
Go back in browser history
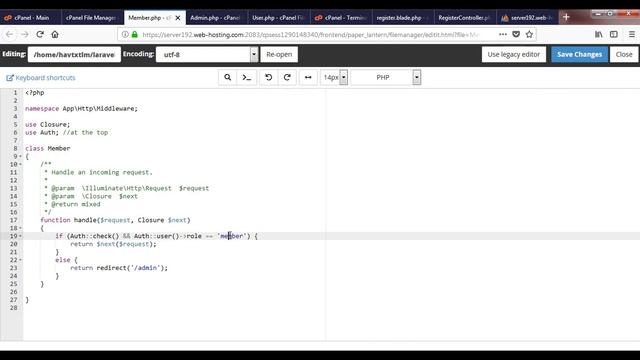point(9,35)
